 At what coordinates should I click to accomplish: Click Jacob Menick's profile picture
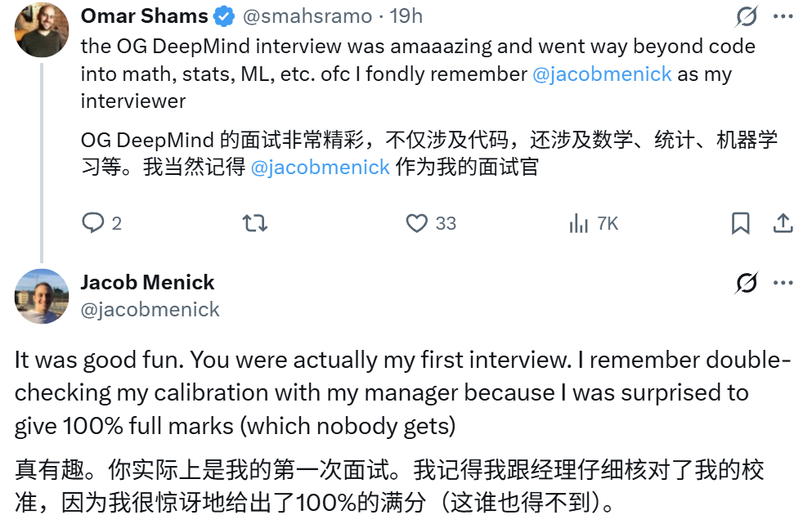pyautogui.click(x=42, y=296)
